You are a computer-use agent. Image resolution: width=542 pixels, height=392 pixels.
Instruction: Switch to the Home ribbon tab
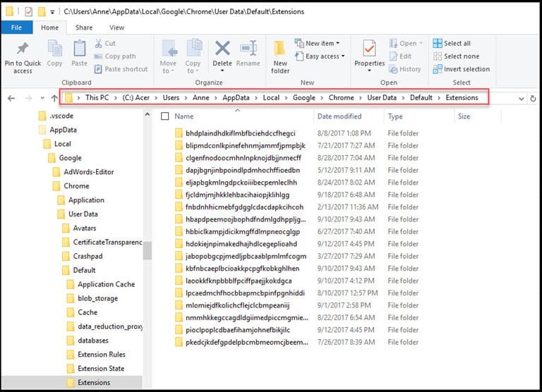[x=50, y=27]
